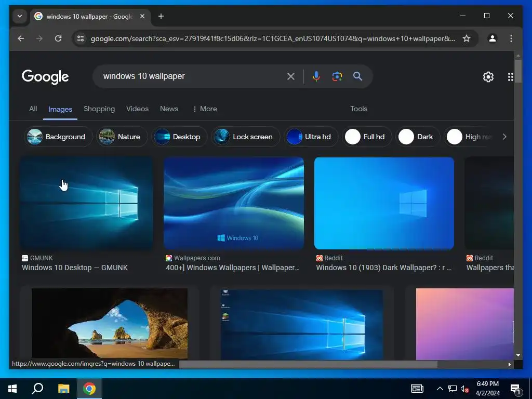The height and width of the screenshot is (399, 532).
Task: Open the 400+] Windows Wallpapers link
Action: (x=233, y=268)
